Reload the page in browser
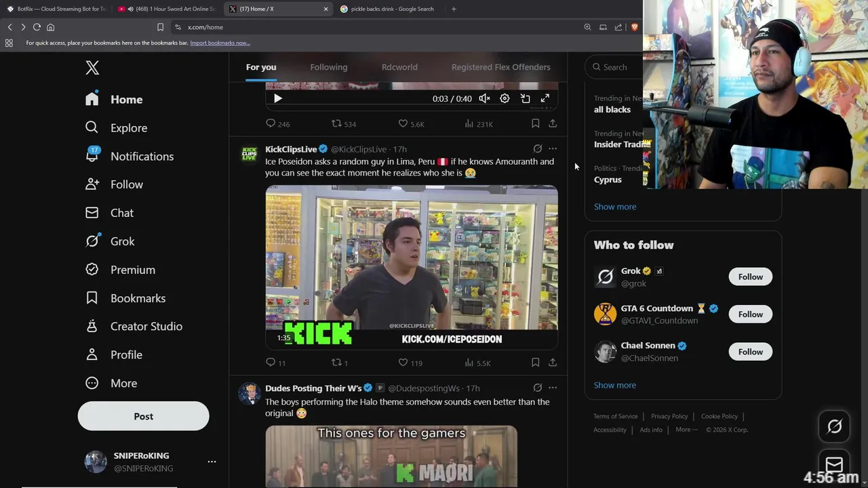 point(37,27)
